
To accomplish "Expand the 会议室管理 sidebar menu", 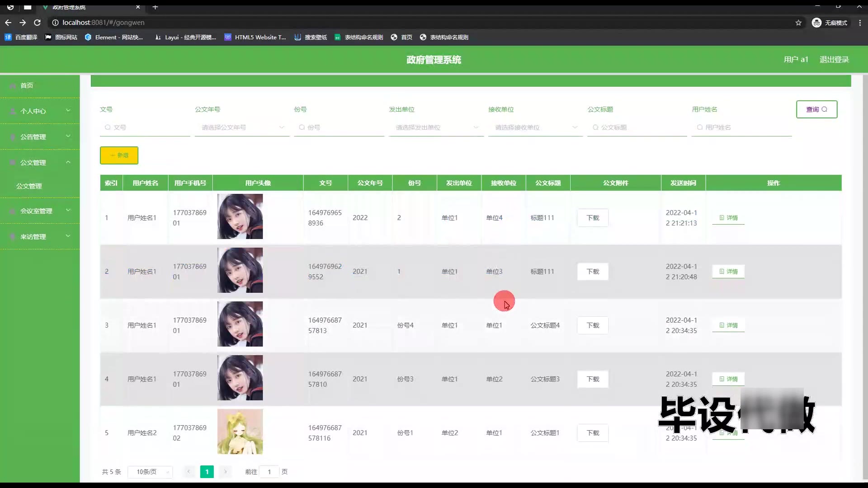I will pos(40,211).
